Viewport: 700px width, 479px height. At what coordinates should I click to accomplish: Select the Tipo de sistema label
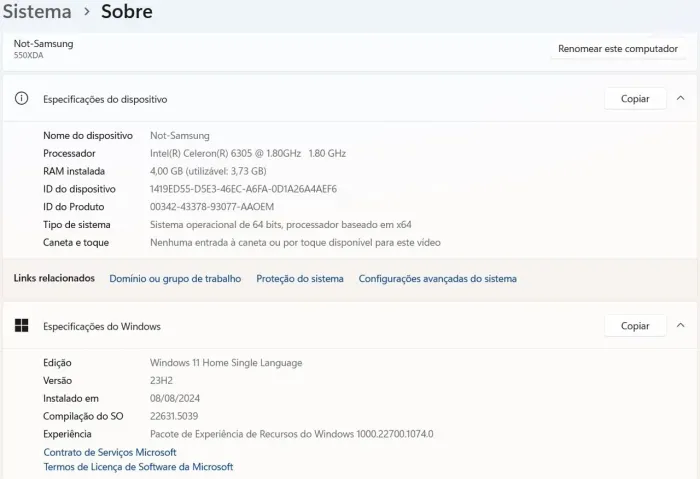(x=76, y=225)
